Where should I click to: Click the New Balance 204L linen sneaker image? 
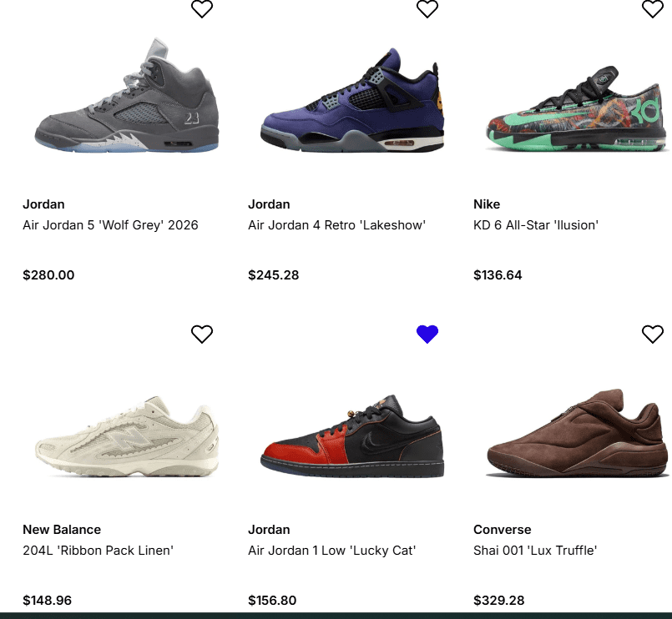point(127,438)
